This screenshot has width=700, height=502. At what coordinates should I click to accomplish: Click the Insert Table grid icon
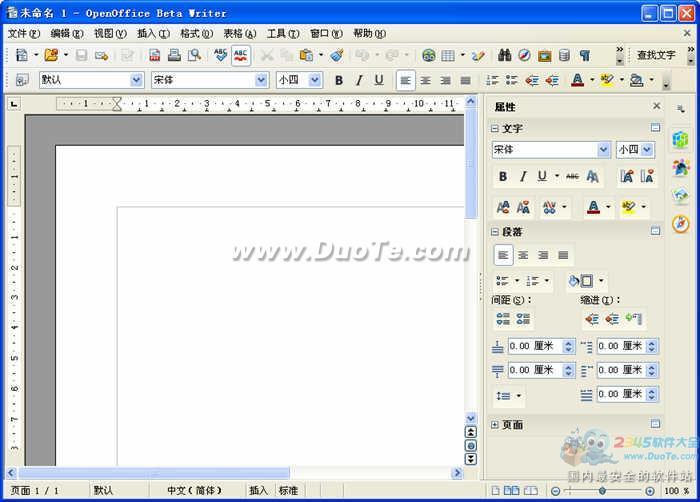coord(448,55)
